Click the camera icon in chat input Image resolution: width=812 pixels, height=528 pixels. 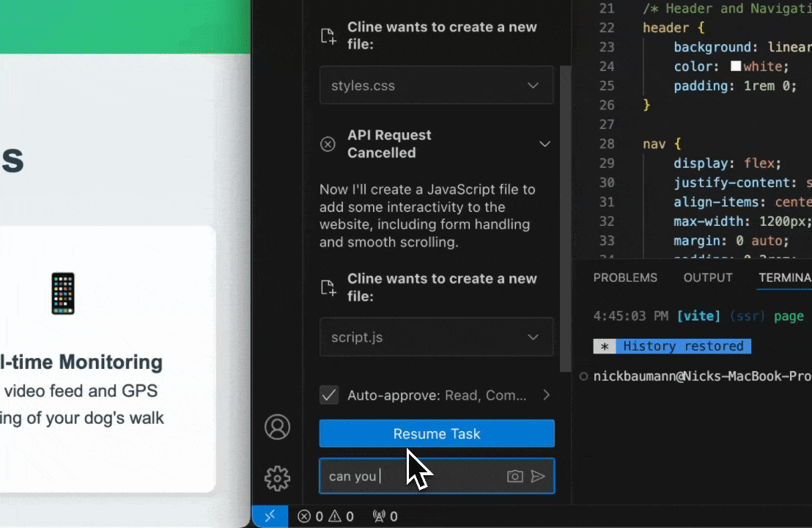click(514, 476)
